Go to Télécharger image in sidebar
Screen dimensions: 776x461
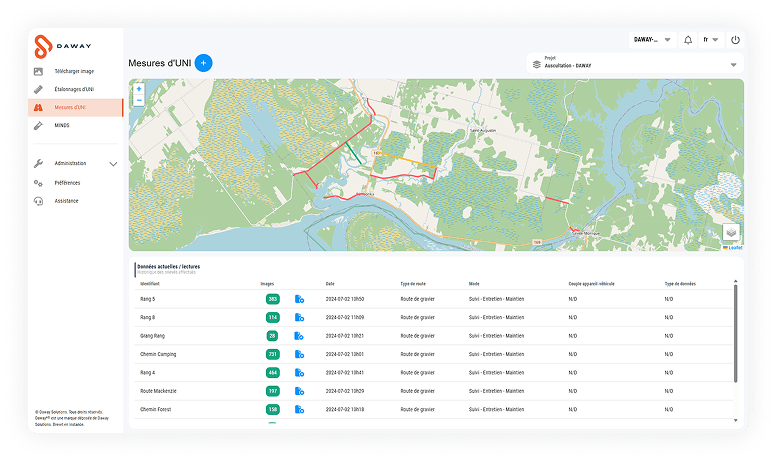(x=73, y=71)
